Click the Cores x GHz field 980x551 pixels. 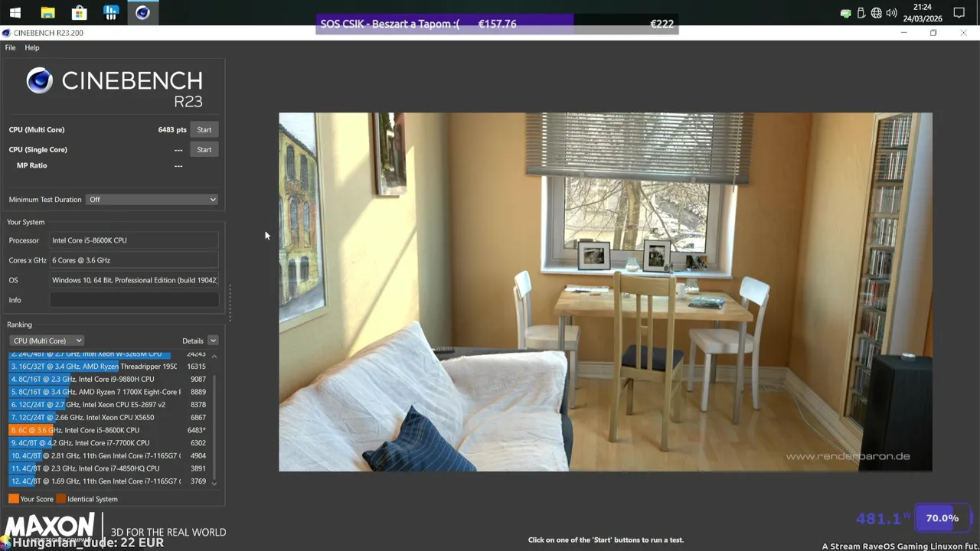pyautogui.click(x=134, y=260)
